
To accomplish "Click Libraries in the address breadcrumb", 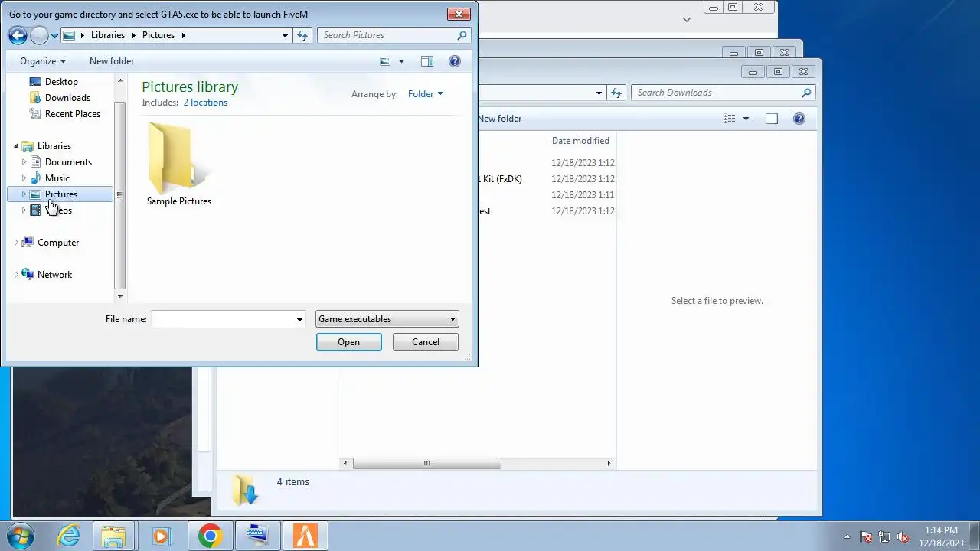I will (x=107, y=35).
